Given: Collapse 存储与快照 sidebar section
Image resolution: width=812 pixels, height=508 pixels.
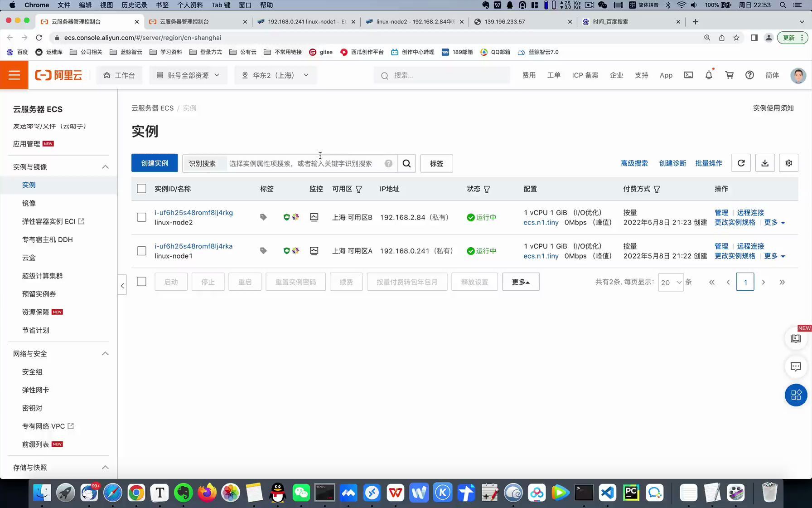Looking at the screenshot, I should pyautogui.click(x=105, y=467).
